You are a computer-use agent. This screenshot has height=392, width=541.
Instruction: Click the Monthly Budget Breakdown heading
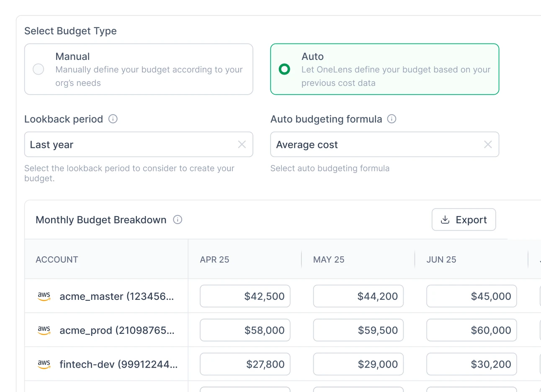click(x=101, y=220)
